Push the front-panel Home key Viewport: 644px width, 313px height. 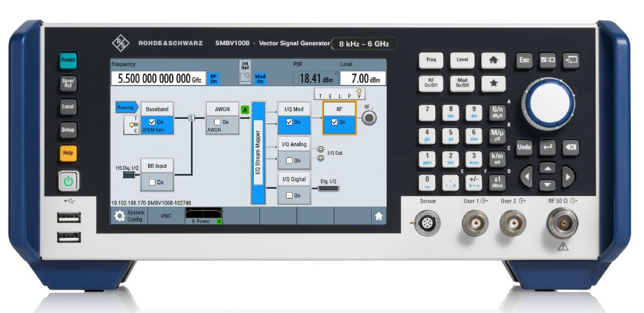tap(493, 60)
